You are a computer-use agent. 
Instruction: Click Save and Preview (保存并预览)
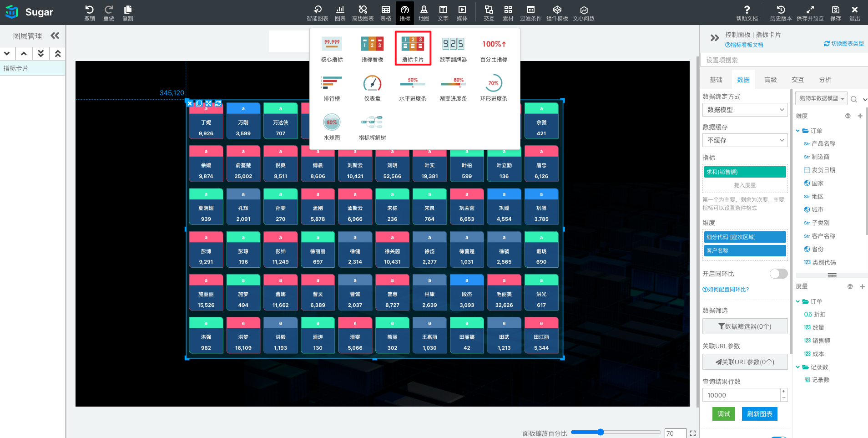(810, 13)
